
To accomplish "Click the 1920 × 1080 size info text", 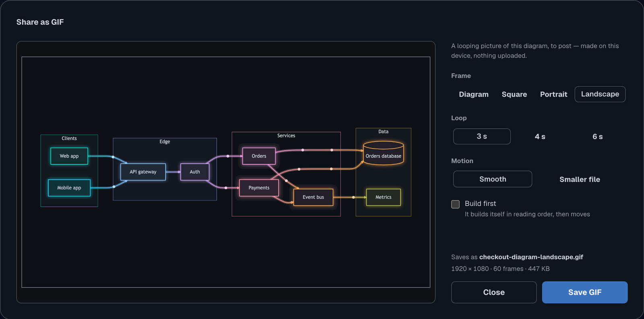I will 470,269.
